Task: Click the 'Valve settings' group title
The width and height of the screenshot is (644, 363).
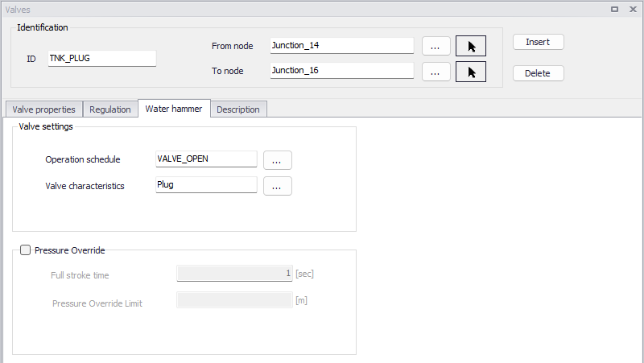Action: pos(46,126)
